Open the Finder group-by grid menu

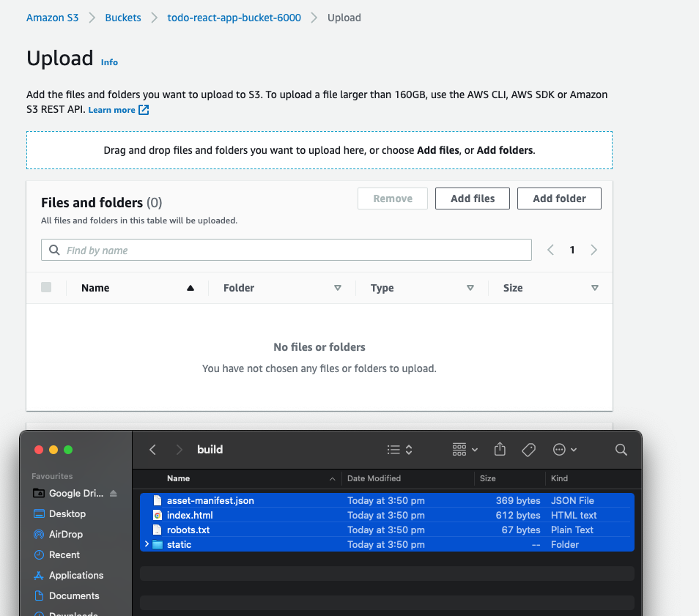click(x=465, y=450)
